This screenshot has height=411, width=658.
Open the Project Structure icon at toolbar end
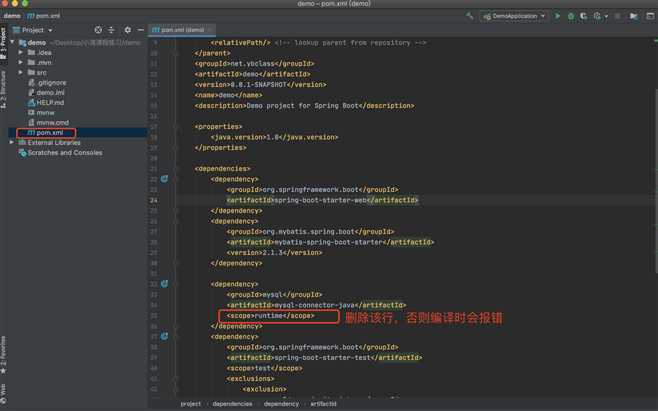(x=650, y=16)
